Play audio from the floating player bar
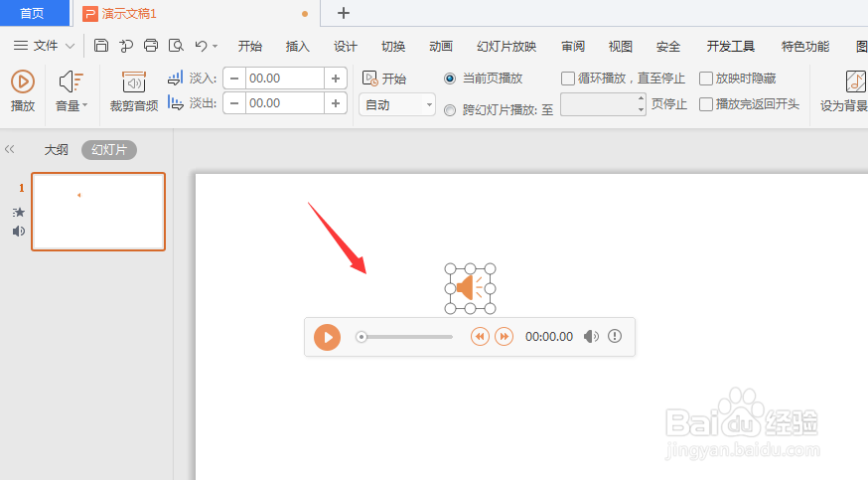Image resolution: width=868 pixels, height=480 pixels. tap(327, 337)
